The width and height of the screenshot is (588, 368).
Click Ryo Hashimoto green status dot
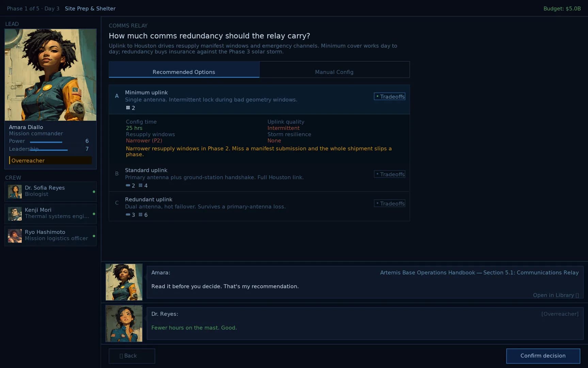[94, 236]
